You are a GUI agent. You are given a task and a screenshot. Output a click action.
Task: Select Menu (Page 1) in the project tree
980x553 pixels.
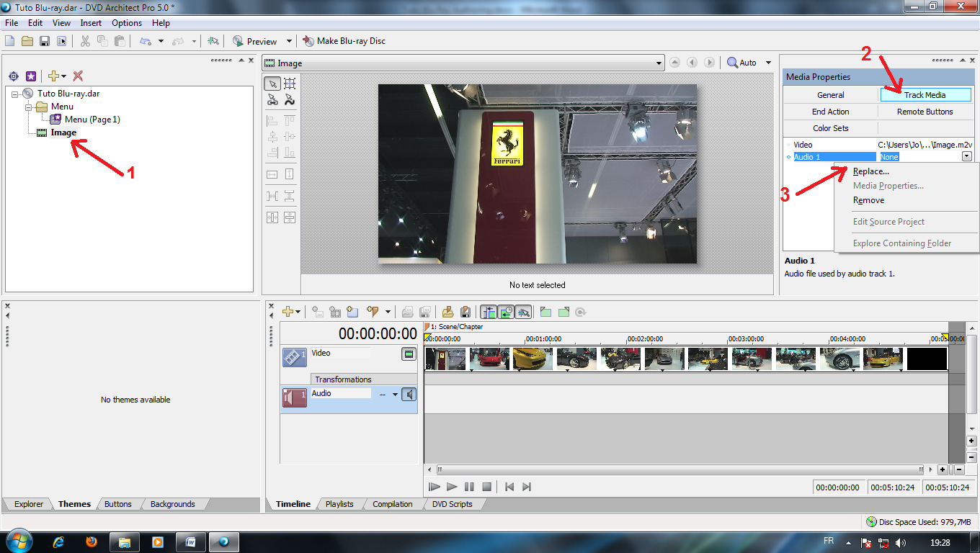92,120
